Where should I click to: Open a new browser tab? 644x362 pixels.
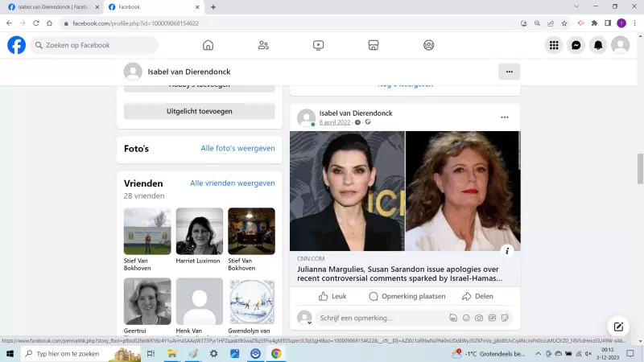click(213, 6)
